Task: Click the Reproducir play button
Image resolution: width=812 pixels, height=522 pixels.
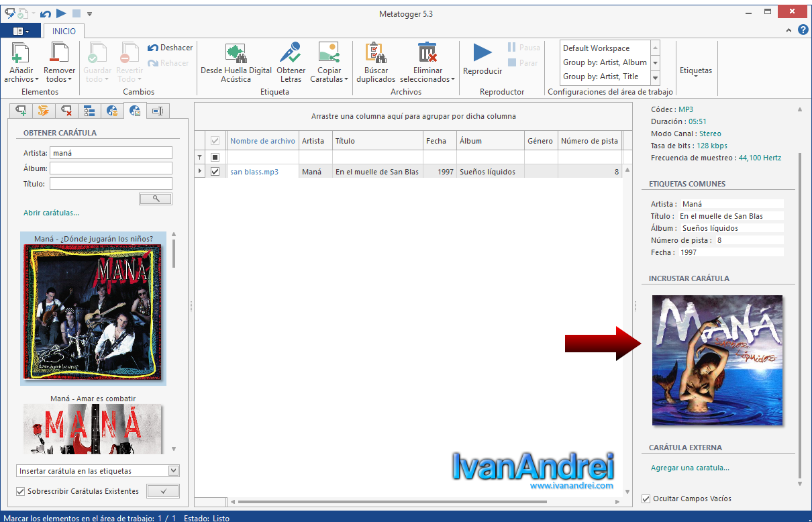Action: pyautogui.click(x=483, y=53)
